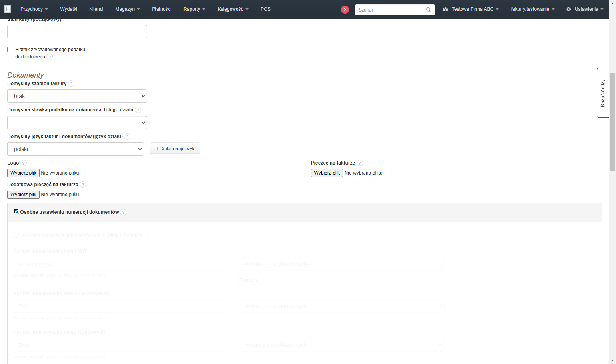Open the Baza Wiedzy side tab
The height and width of the screenshot is (364, 616).
tap(603, 93)
